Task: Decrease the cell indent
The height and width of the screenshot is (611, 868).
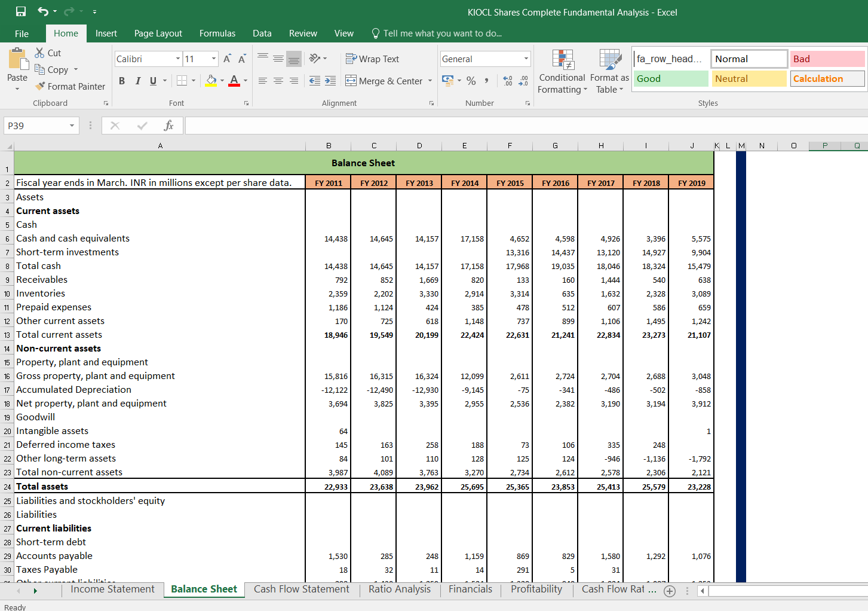Action: tap(315, 81)
